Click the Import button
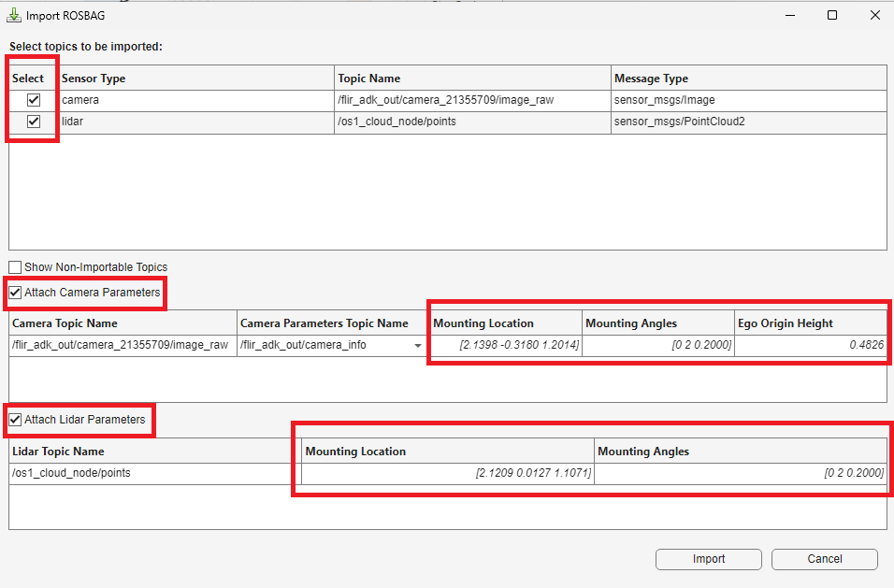 [708, 559]
